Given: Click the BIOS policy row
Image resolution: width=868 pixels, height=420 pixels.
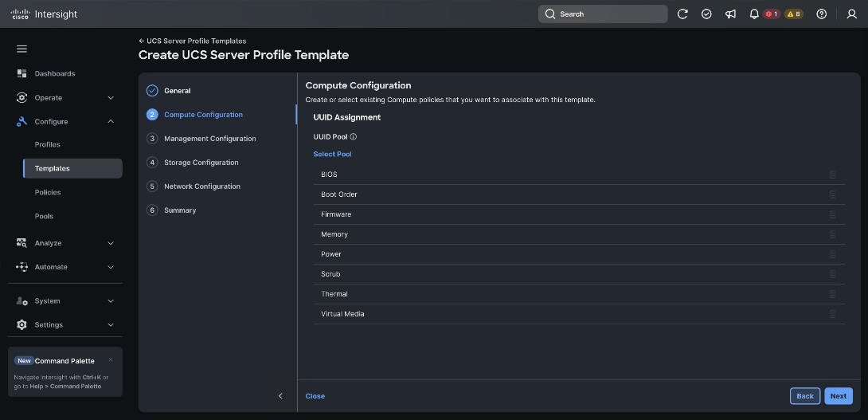Looking at the screenshot, I should click(x=579, y=175).
